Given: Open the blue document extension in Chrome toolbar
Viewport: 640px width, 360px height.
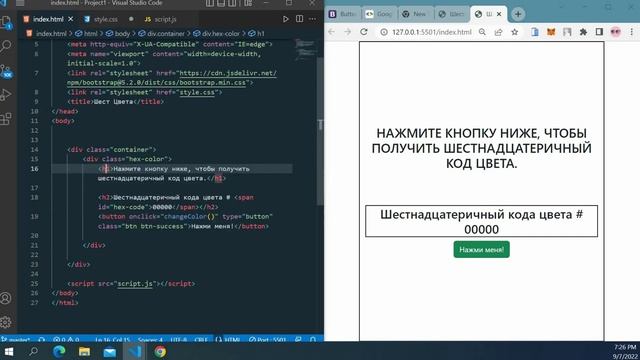Looking at the screenshot, I should [535, 32].
